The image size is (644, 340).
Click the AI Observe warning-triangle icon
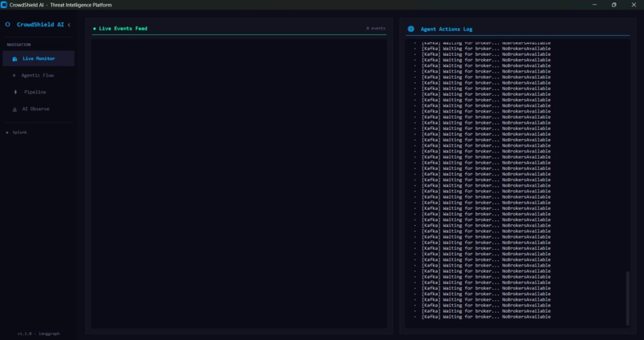[x=15, y=109]
